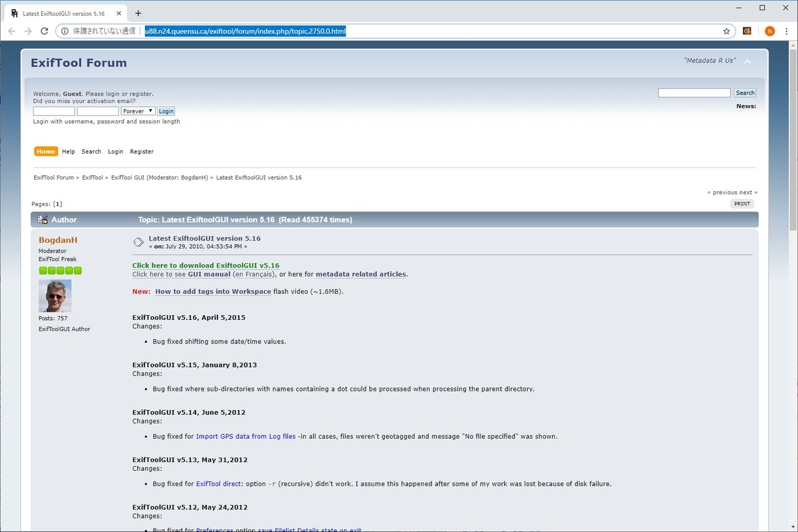
Task: Click the forum Search button
Action: 745,93
